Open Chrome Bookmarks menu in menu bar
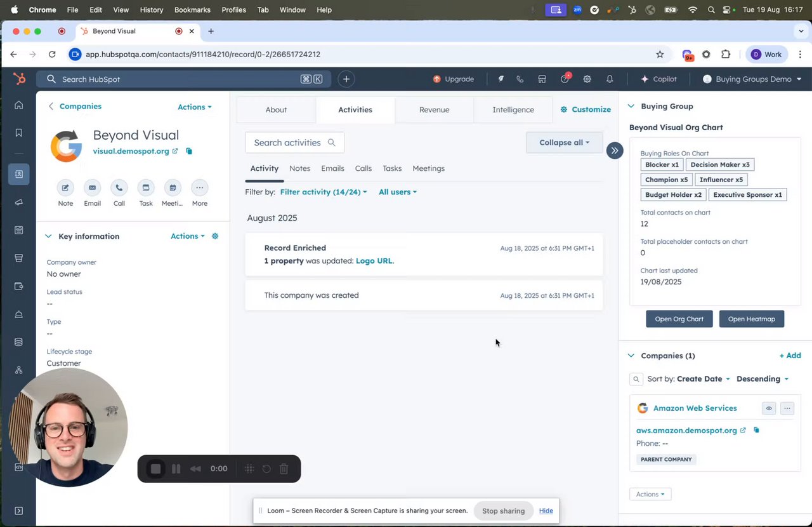The height and width of the screenshot is (527, 812). (193, 10)
